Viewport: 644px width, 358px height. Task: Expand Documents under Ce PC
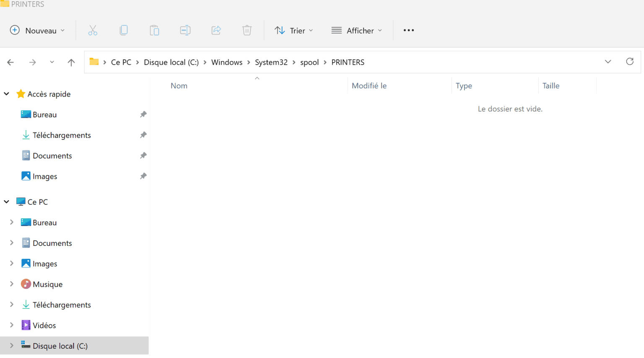[12, 243]
